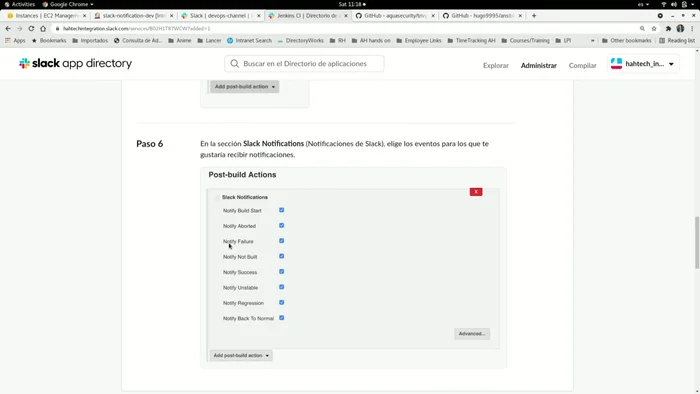Open the Courses/Training bookmark folder
700x394 pixels.
point(526,41)
